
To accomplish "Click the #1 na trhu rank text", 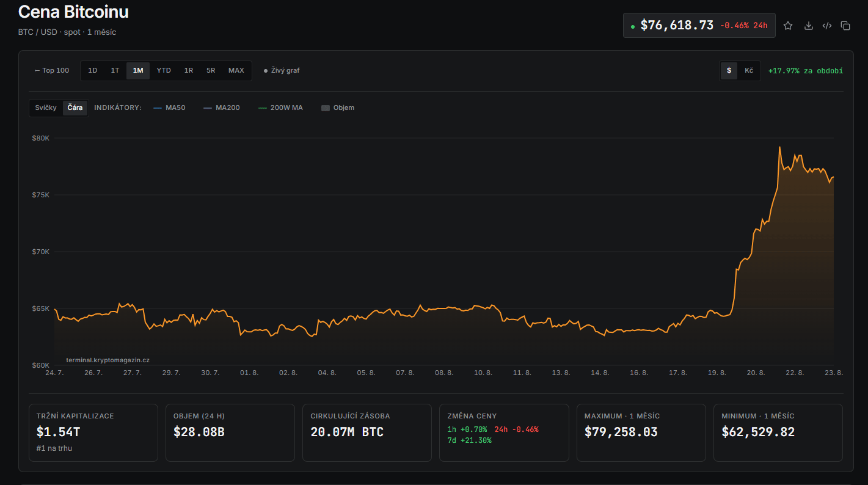I will 54,448.
